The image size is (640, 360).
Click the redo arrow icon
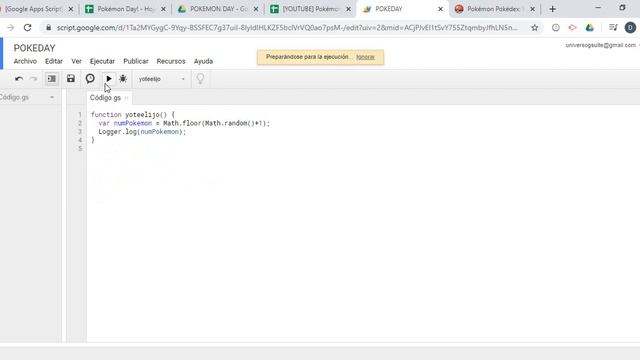tap(33, 79)
